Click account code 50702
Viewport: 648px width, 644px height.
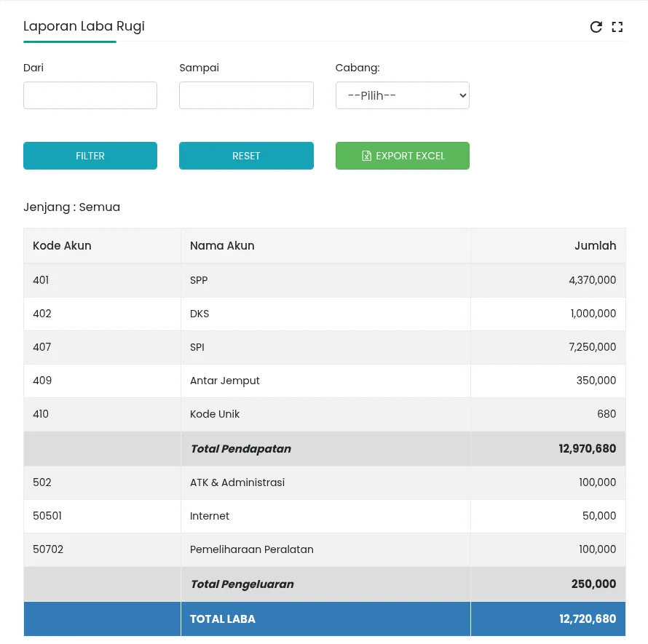click(48, 549)
